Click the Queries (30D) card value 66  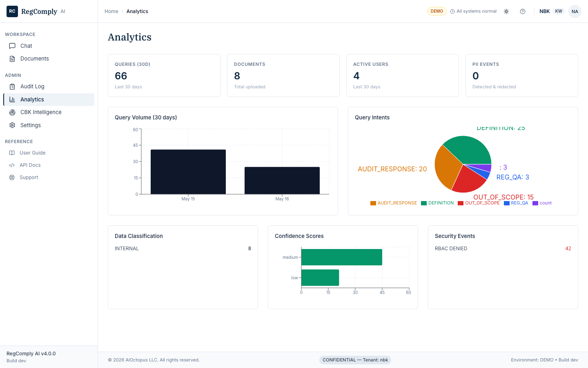point(121,76)
